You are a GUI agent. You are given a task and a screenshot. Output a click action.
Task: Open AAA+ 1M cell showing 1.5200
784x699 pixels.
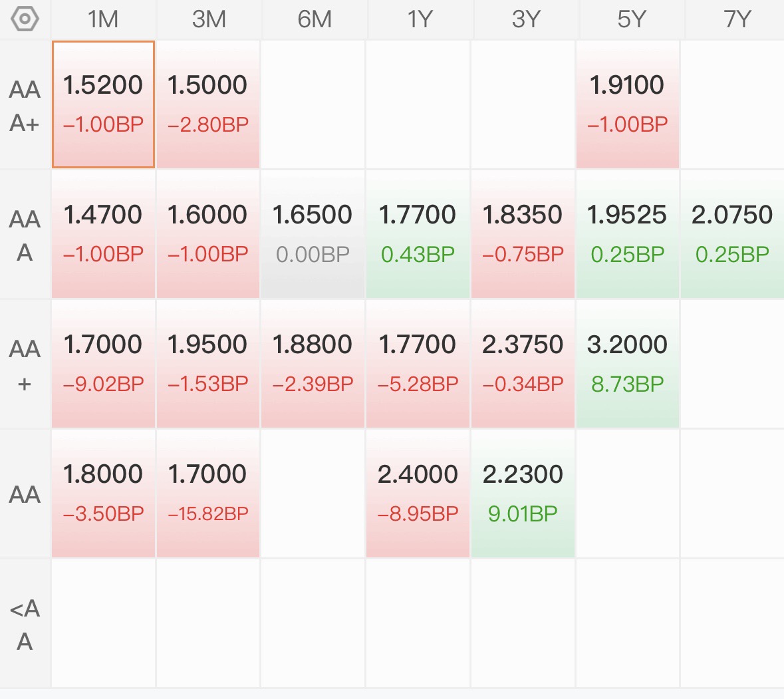pos(103,104)
